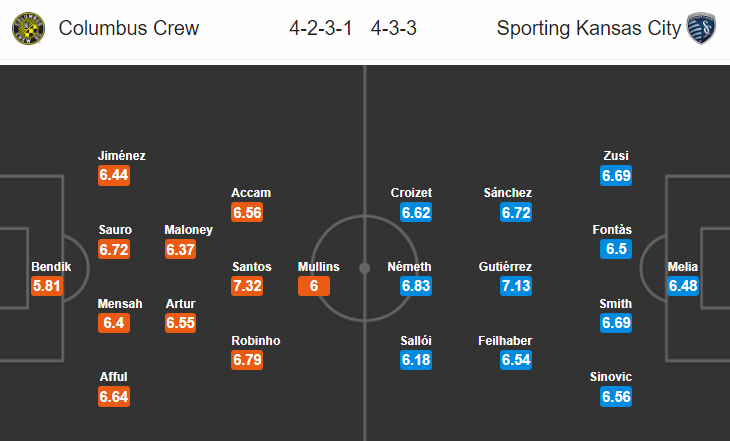The image size is (730, 441).
Task: Click Robinho's 6.79 rating badge
Action: pyautogui.click(x=247, y=360)
